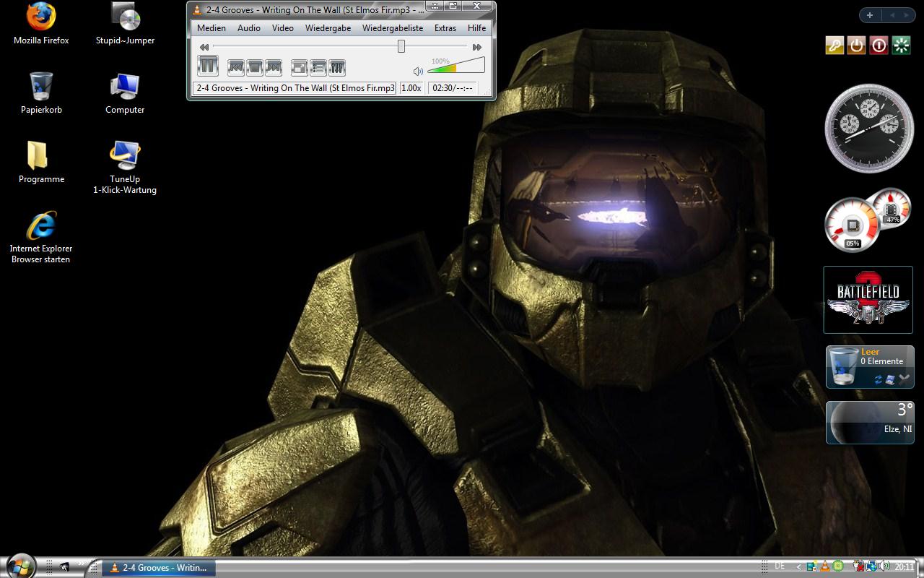Image resolution: width=924 pixels, height=578 pixels.
Task: Click the 1.00x playback speed label
Action: pos(411,88)
